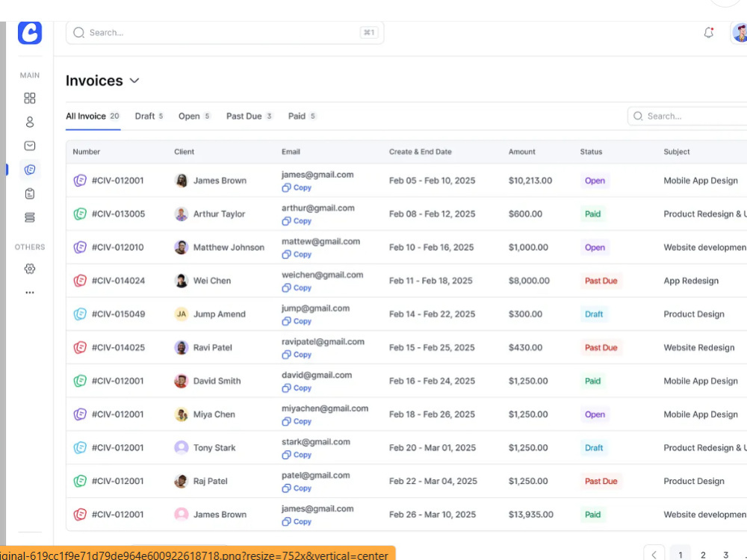Image resolution: width=747 pixels, height=560 pixels.
Task: Click the copy icon under weichen@gmail.com
Action: (x=286, y=287)
